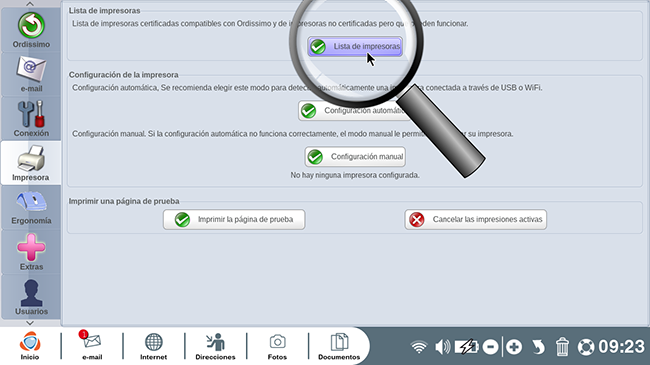Click the battery charging icon
Viewport: 650px width, 365px height.
pos(466,347)
